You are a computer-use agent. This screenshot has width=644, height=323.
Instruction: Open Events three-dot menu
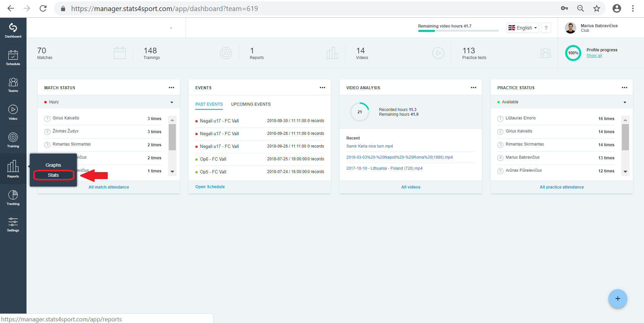click(323, 88)
